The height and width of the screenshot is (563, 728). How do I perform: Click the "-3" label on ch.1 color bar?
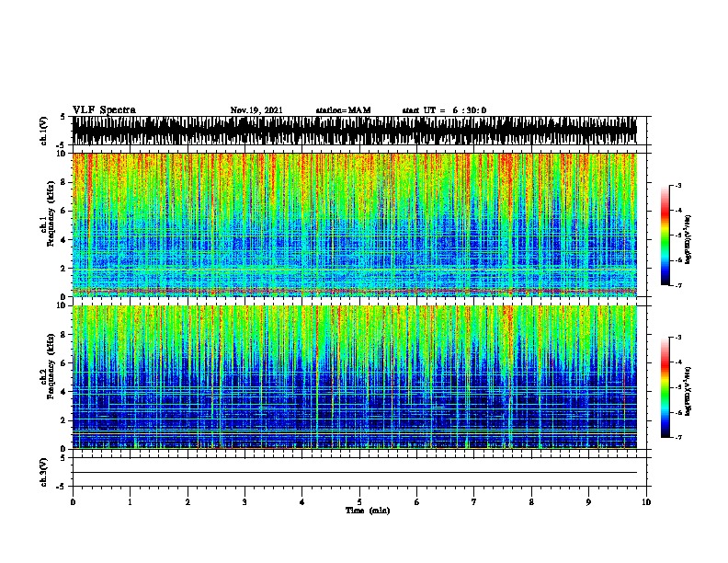pos(678,185)
